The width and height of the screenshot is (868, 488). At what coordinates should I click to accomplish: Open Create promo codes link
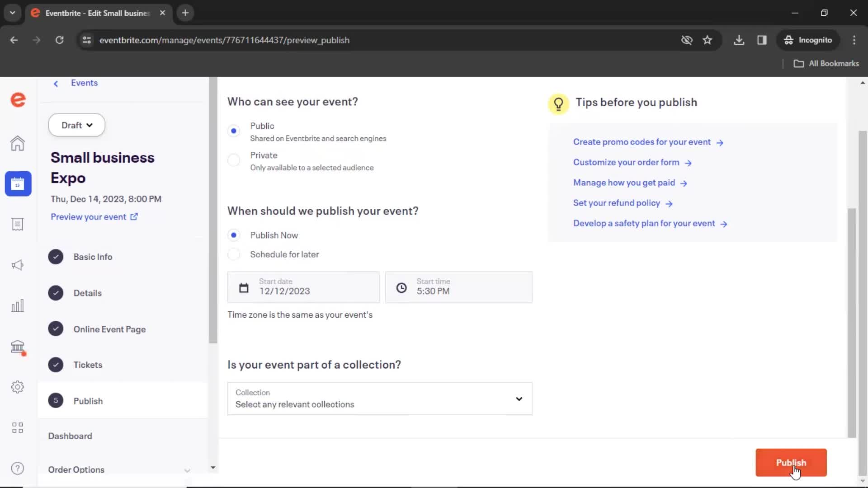pyautogui.click(x=647, y=142)
